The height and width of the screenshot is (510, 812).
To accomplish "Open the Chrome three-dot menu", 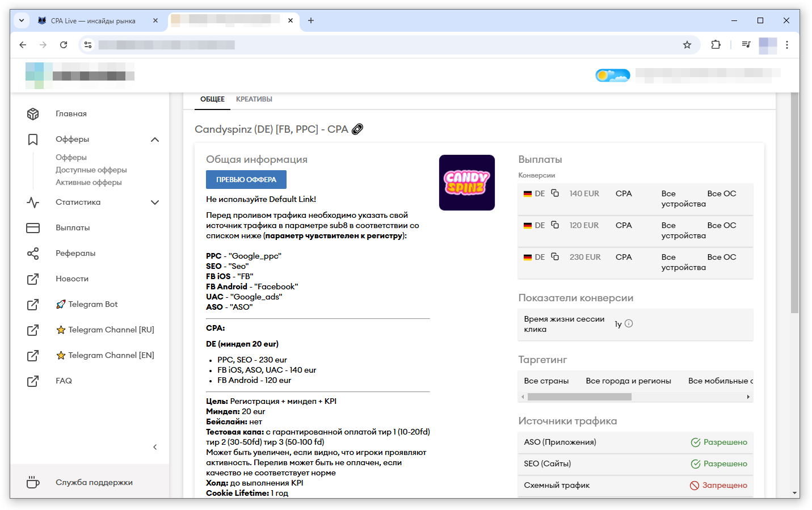I will (x=787, y=45).
